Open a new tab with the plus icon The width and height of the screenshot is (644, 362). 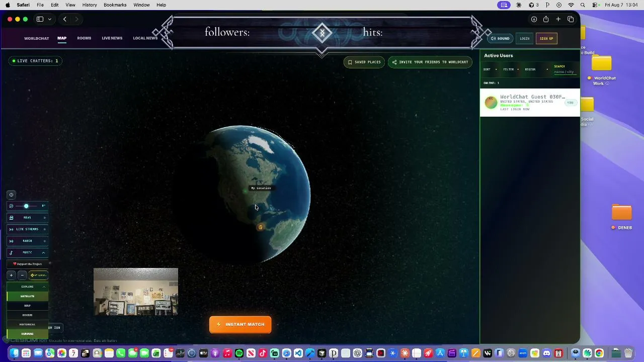tap(558, 19)
